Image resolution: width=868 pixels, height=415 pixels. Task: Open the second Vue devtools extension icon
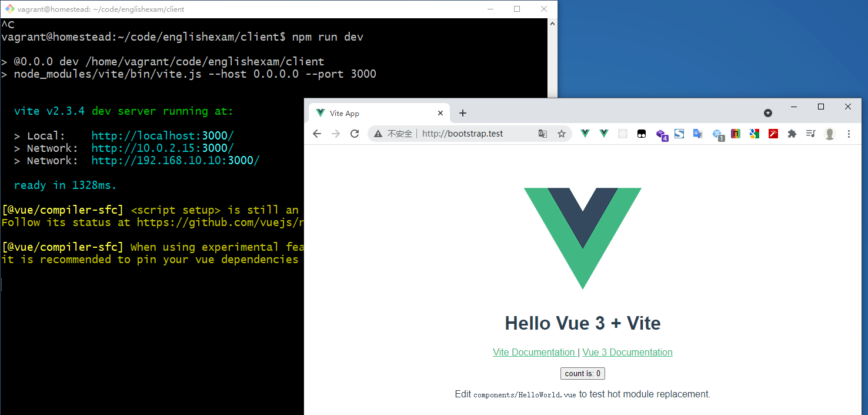[604, 134]
